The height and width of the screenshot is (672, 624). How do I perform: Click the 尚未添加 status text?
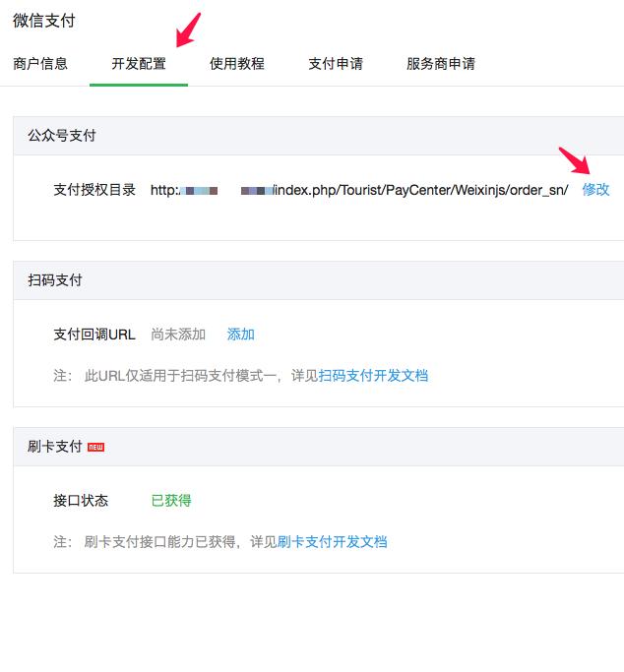tap(178, 335)
